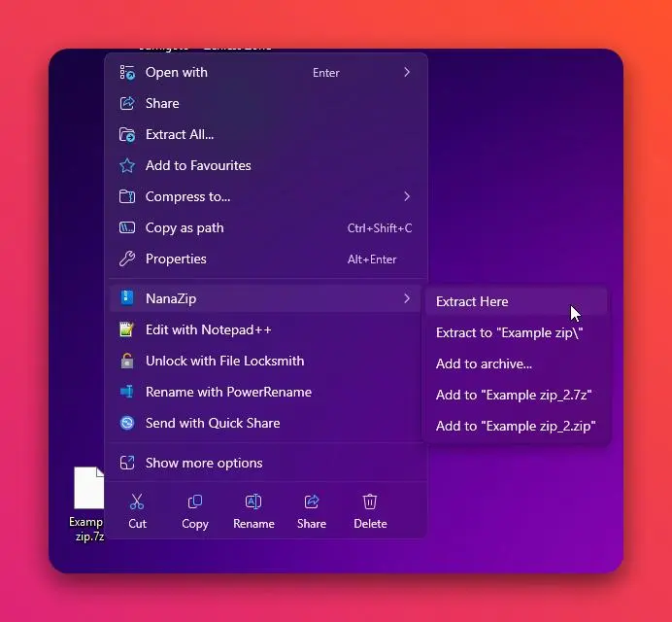Click the Copy label in bottom bar
Viewport: 672px width, 622px height.
[x=195, y=524]
